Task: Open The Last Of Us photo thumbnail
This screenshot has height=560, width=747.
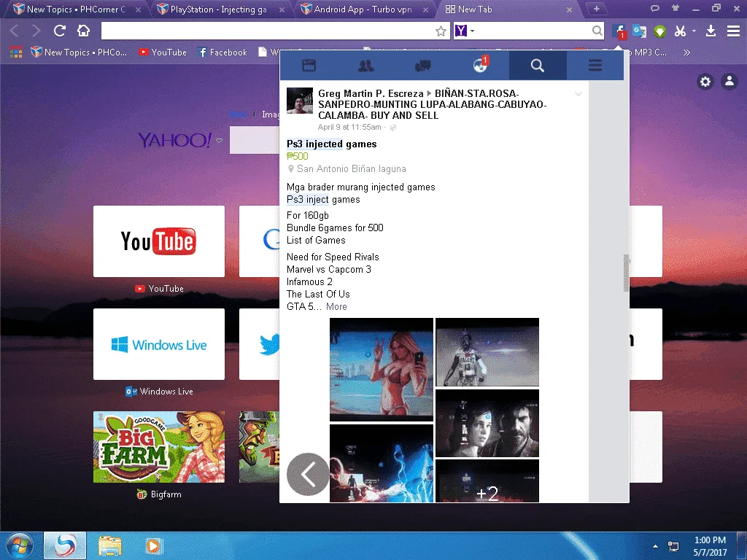Action: [x=487, y=423]
